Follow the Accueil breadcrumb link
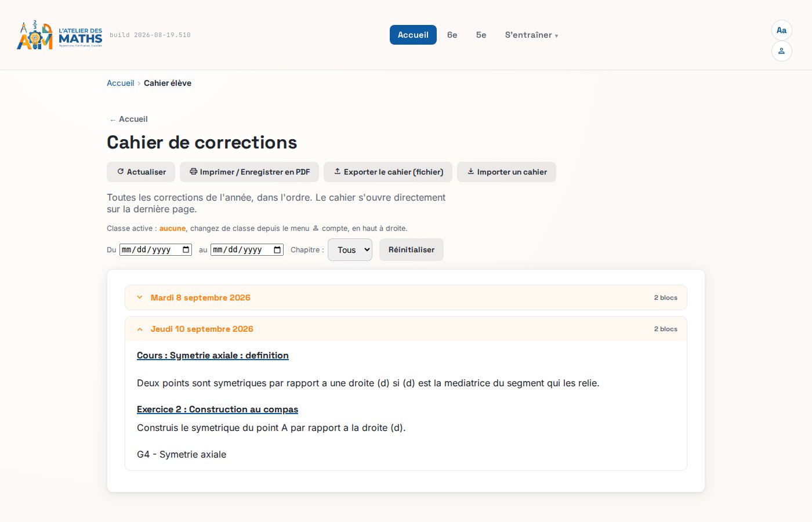The width and height of the screenshot is (812, 522). (x=120, y=83)
